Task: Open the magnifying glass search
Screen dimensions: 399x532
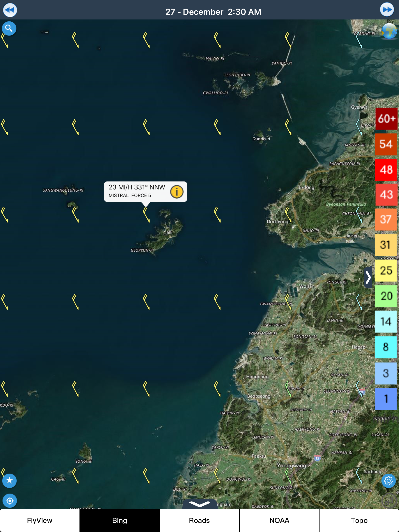Action: (9, 29)
